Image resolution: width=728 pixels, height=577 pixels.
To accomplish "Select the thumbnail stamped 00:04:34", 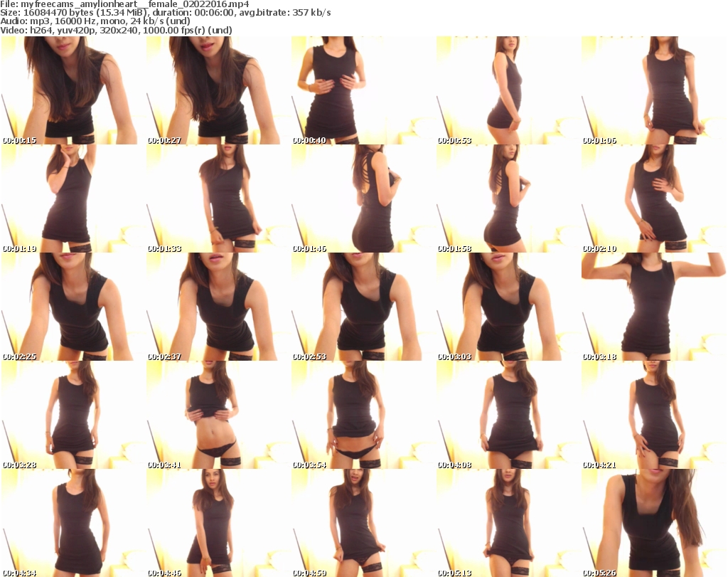I will coord(73,523).
